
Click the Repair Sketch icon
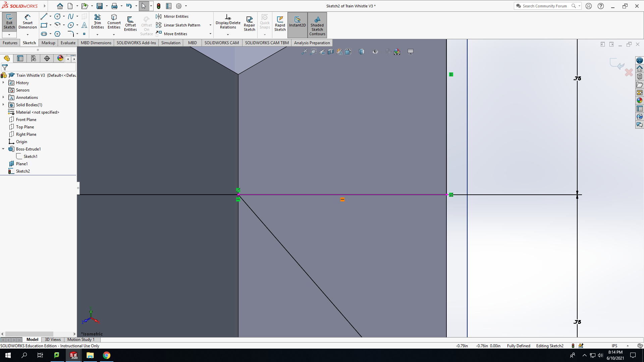pos(249,24)
